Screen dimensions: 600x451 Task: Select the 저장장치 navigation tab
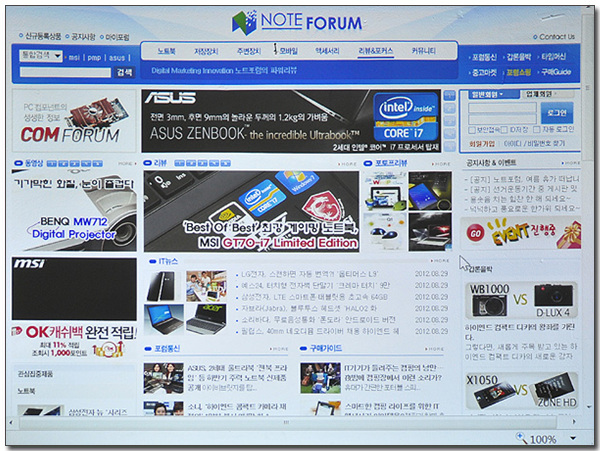(206, 51)
